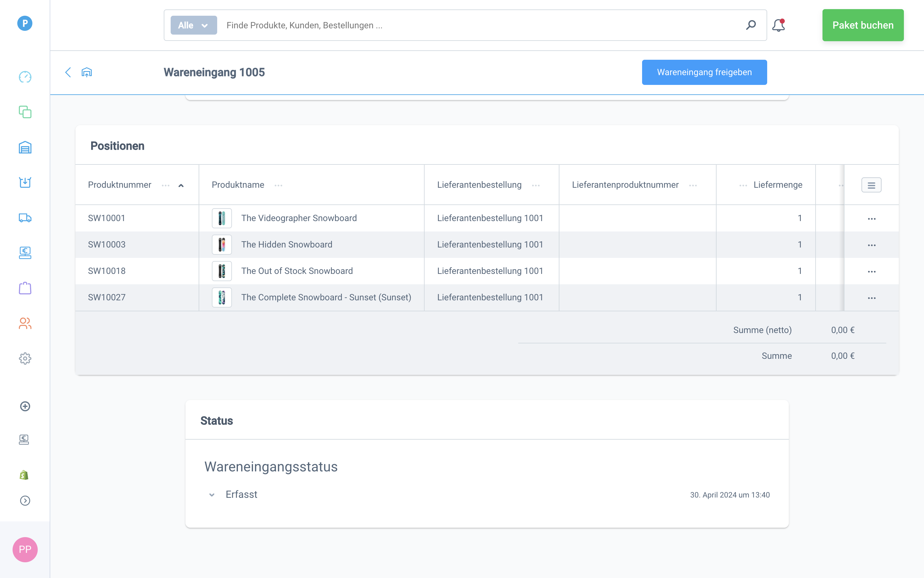
Task: Open the table column settings list button
Action: pyautogui.click(x=871, y=186)
